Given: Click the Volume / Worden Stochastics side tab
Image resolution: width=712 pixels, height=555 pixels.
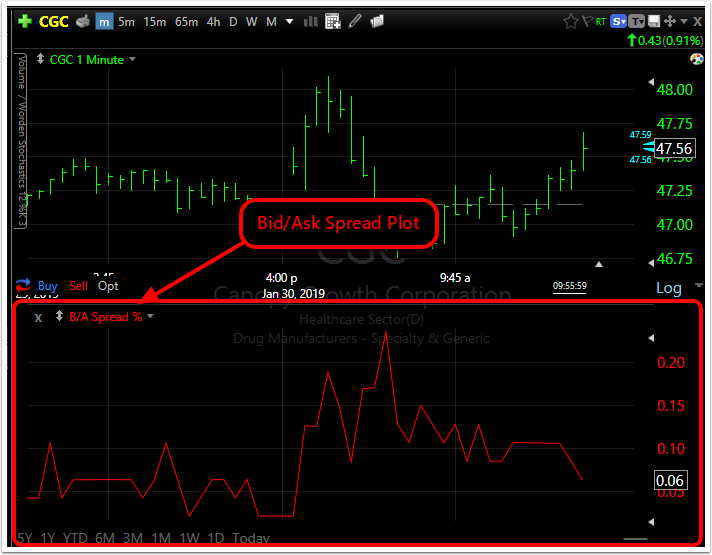Looking at the screenshot, I should click(x=21, y=141).
